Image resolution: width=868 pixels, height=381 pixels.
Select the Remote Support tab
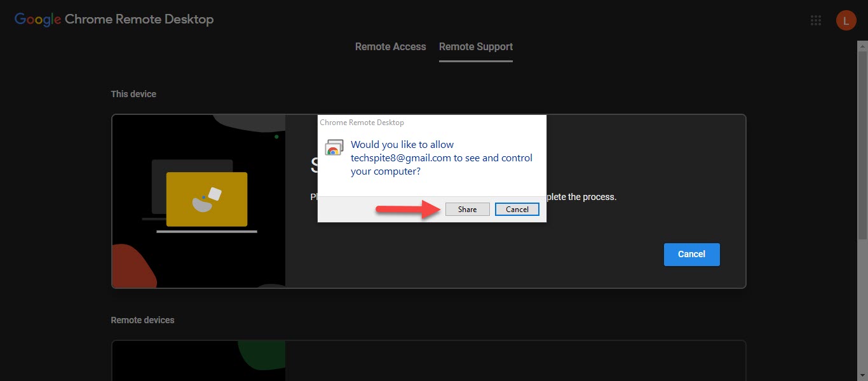point(475,47)
